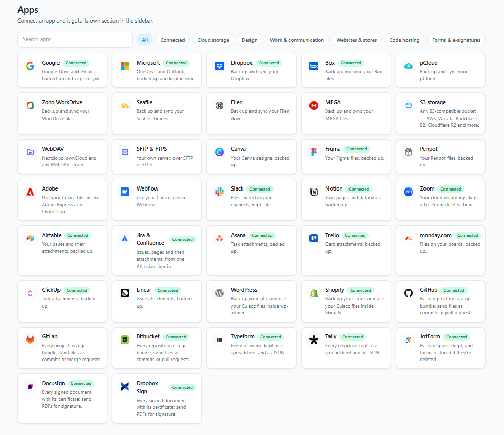The width and height of the screenshot is (504, 435).
Task: Click the GitHub logo icon
Action: pyautogui.click(x=409, y=293)
